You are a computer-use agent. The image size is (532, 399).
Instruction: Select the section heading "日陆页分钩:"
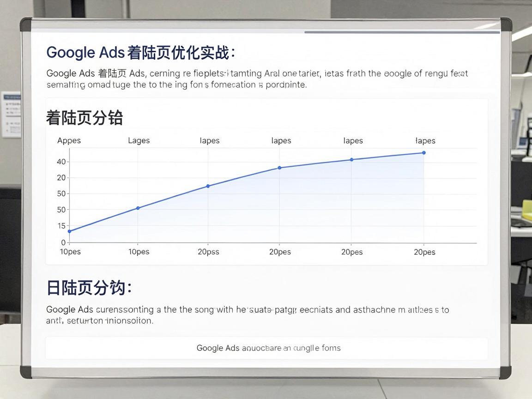(89, 288)
